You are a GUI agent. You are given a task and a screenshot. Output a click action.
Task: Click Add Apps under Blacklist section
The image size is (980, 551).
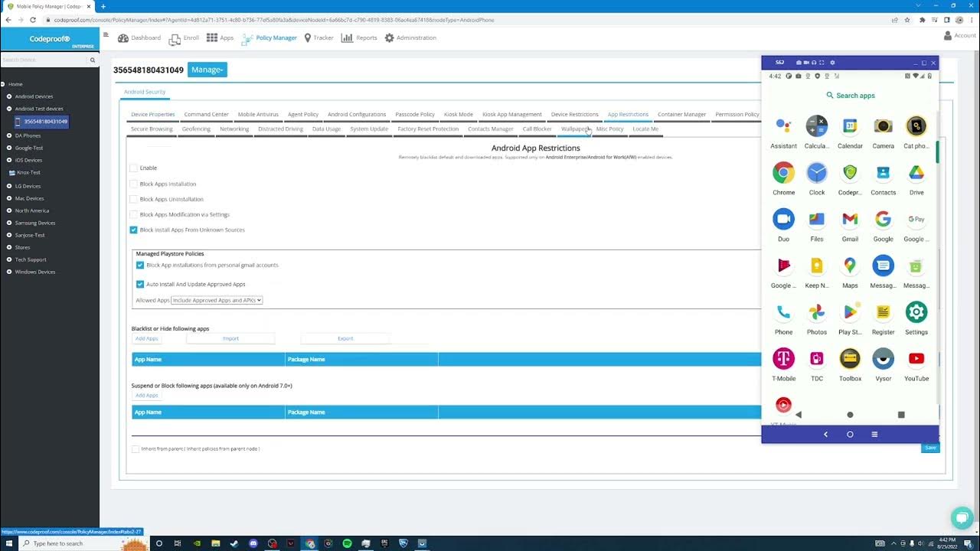click(x=146, y=338)
